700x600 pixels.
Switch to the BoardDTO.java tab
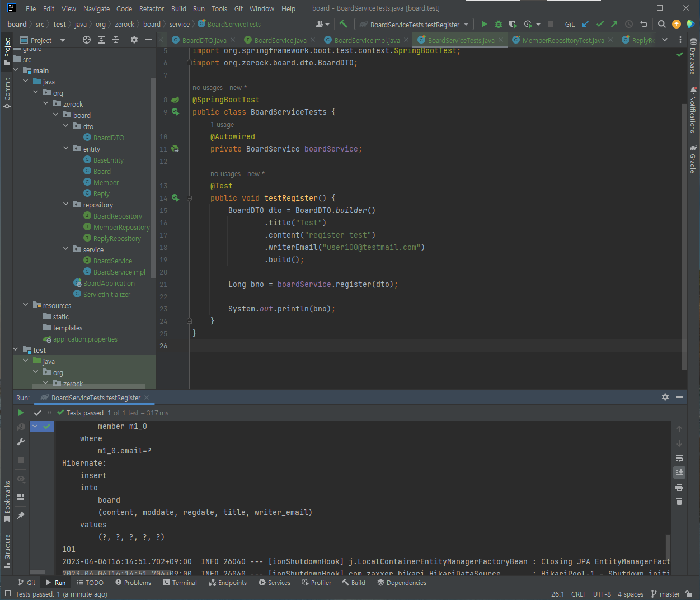204,40
